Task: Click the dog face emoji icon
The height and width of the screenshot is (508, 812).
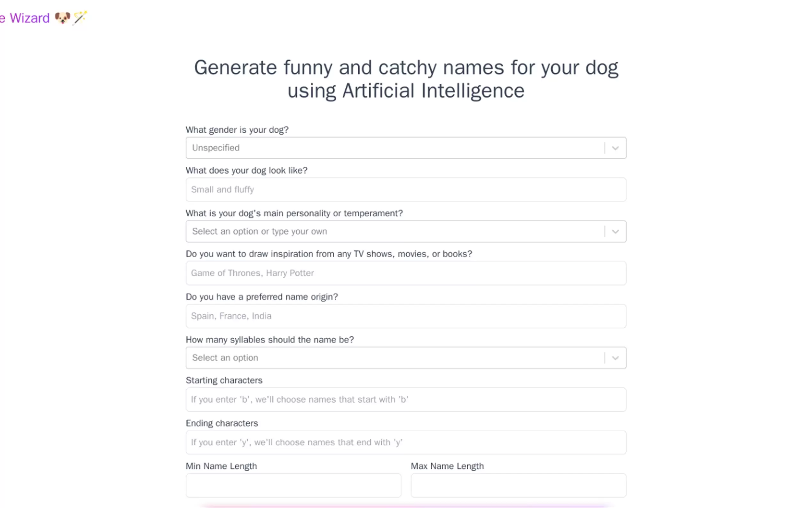Action: [62, 18]
